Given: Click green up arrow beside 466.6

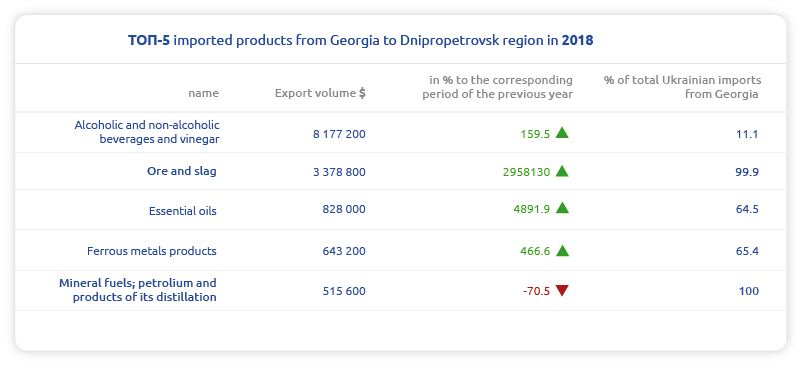Looking at the screenshot, I should pos(562,250).
